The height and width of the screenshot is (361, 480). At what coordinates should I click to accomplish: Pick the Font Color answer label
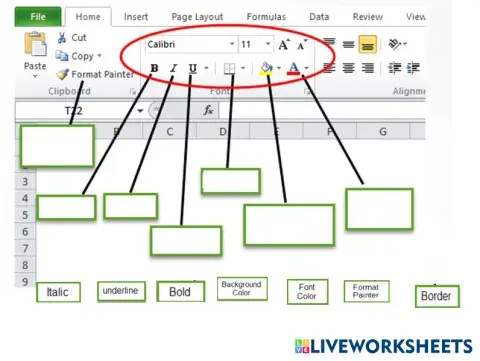coord(307,292)
